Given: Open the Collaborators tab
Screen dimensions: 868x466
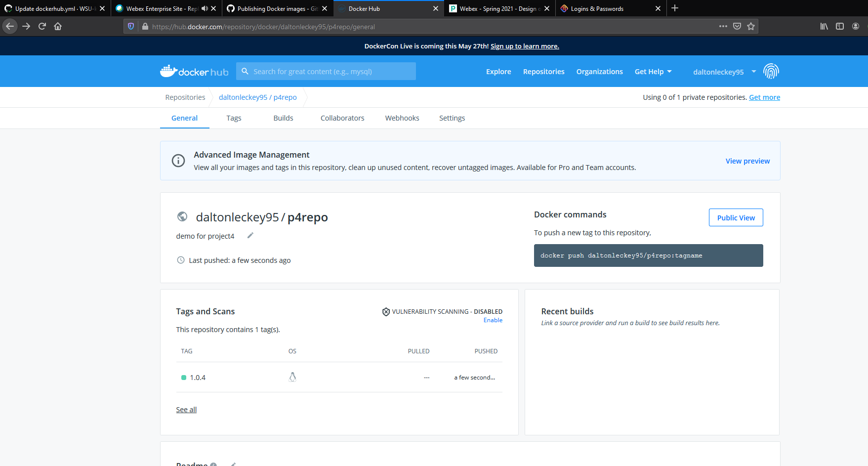Looking at the screenshot, I should [342, 118].
